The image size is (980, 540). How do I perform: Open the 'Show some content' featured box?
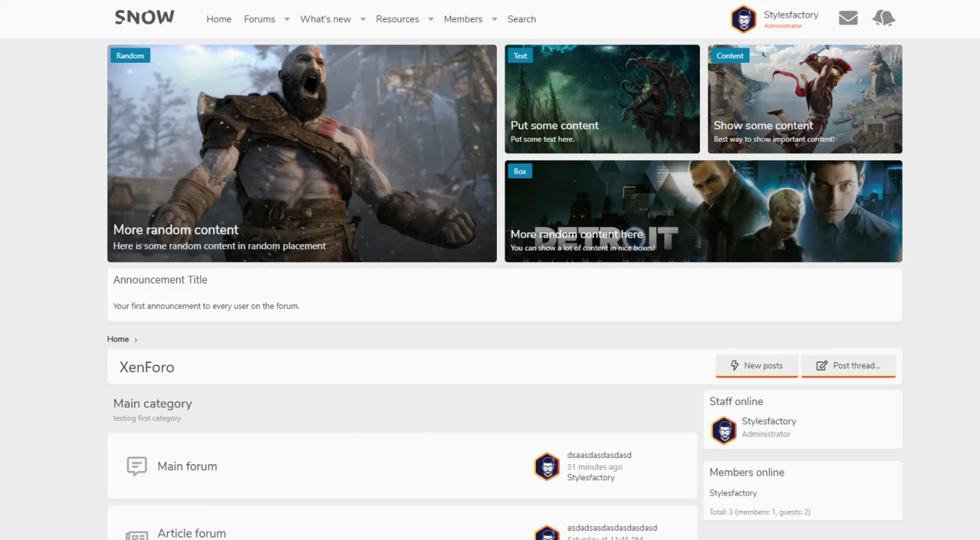(805, 99)
